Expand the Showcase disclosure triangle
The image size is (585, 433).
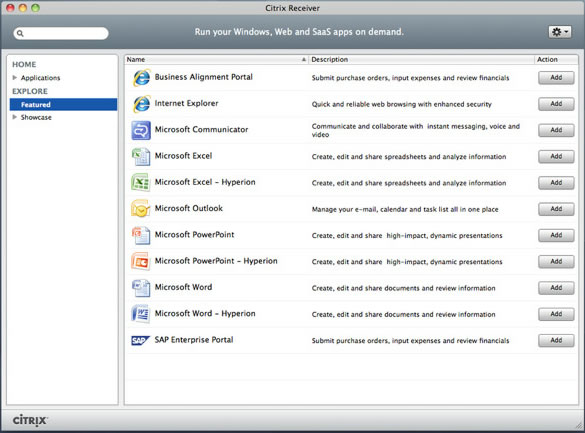tap(15, 117)
